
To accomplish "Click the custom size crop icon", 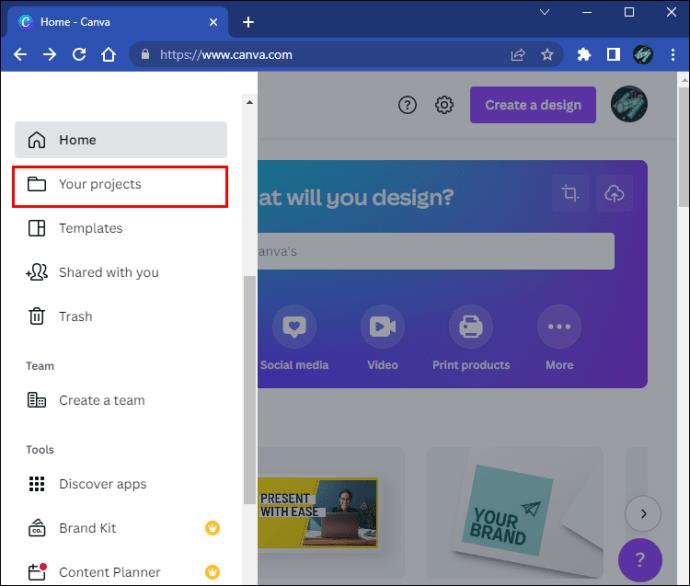I will (570, 194).
